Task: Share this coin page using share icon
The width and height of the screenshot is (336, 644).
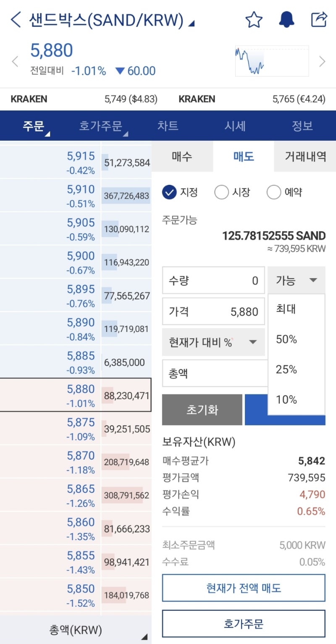Action: click(x=319, y=20)
